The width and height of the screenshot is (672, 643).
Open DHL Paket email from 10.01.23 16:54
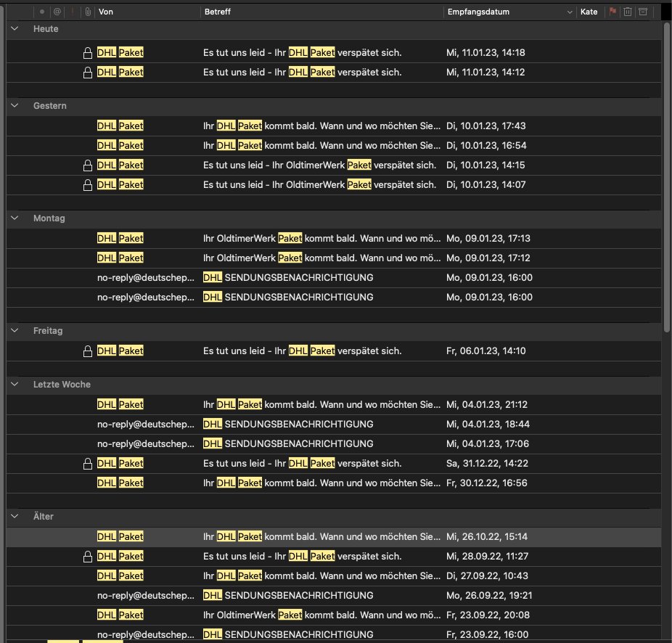tap(333, 146)
